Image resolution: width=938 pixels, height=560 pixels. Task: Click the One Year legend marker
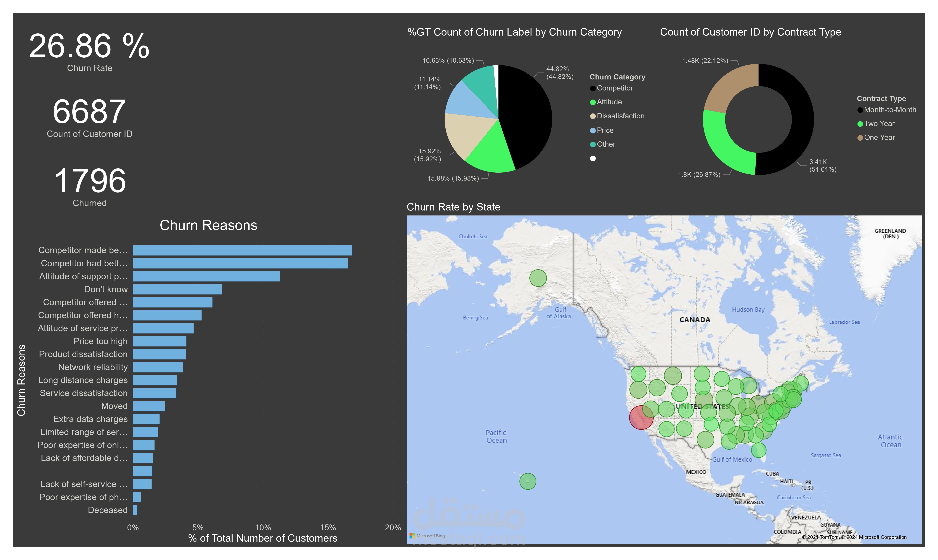click(860, 138)
